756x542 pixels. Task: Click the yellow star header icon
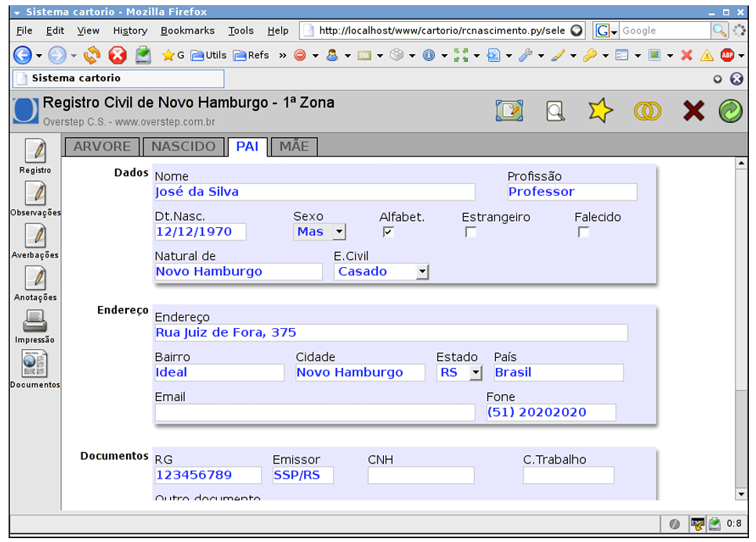(x=600, y=111)
